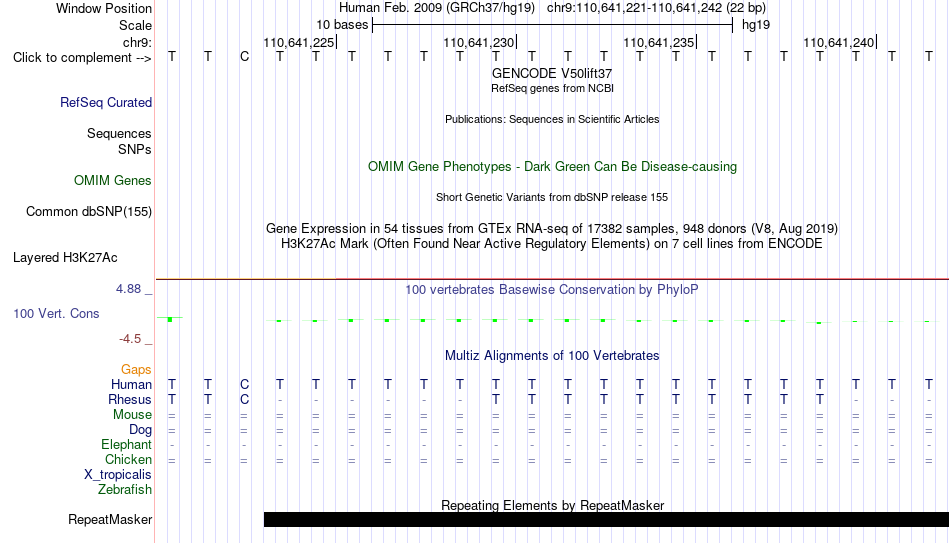
Task: Click 'Publications: Sequences in Scientific Articles' title
Action: point(552,119)
